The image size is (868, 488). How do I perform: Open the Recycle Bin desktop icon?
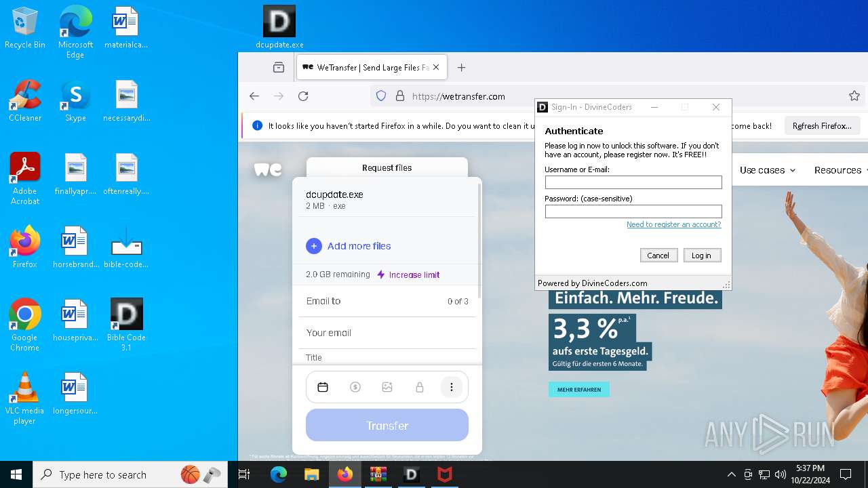25,27
